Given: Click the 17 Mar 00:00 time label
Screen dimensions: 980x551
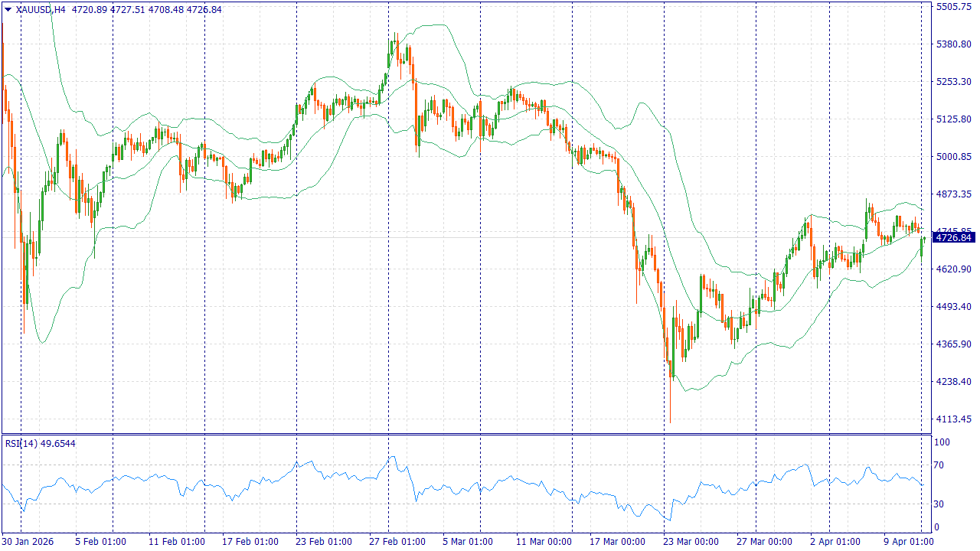Looking at the screenshot, I should click(617, 541).
